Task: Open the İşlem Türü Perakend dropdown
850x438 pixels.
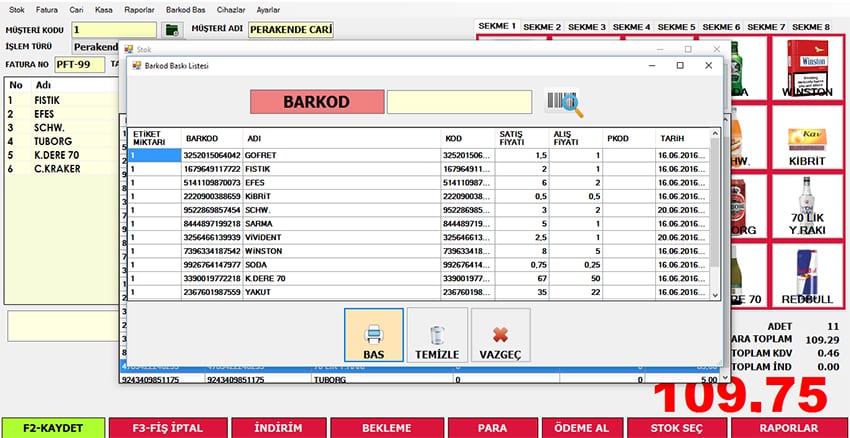Action: [96, 47]
